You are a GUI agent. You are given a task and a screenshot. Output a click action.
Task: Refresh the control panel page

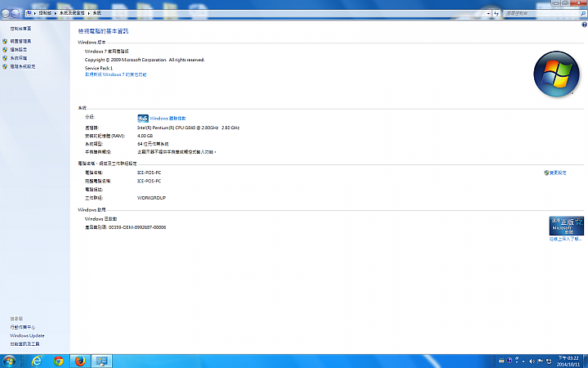click(497, 13)
